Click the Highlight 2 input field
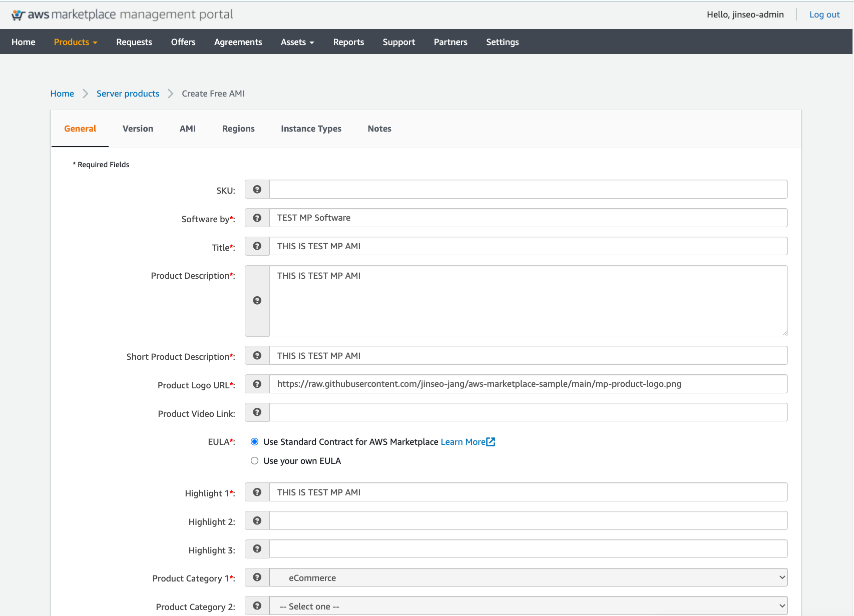854x616 pixels. (x=529, y=520)
